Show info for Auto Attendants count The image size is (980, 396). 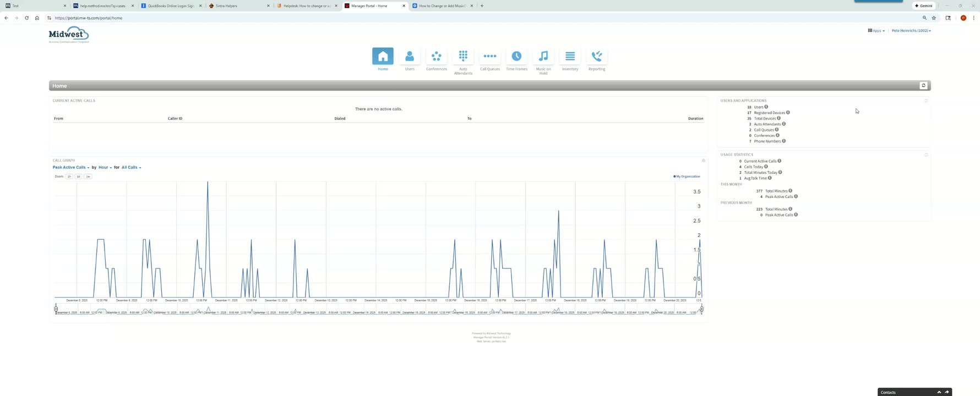(784, 124)
